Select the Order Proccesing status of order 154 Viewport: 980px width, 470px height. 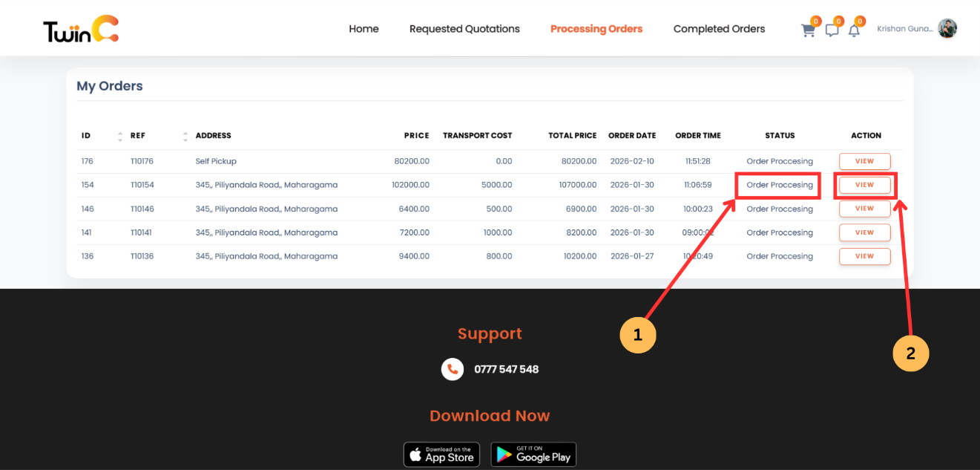point(777,185)
